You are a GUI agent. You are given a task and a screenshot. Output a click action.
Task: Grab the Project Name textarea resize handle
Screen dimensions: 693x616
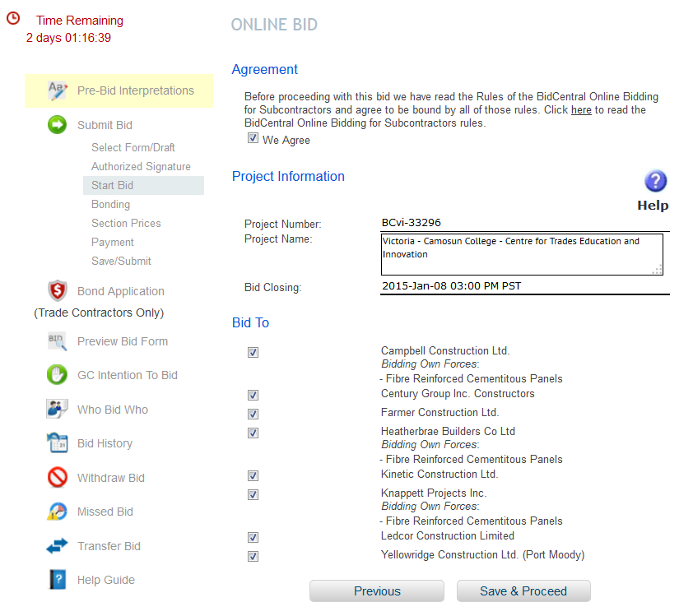658,270
